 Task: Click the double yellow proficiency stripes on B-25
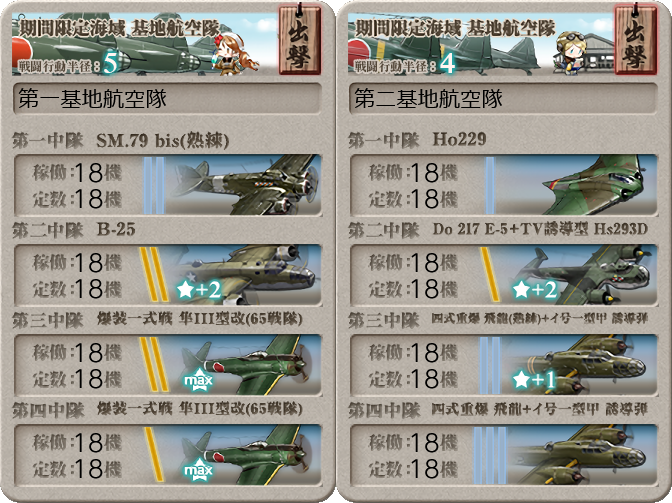coord(154,275)
